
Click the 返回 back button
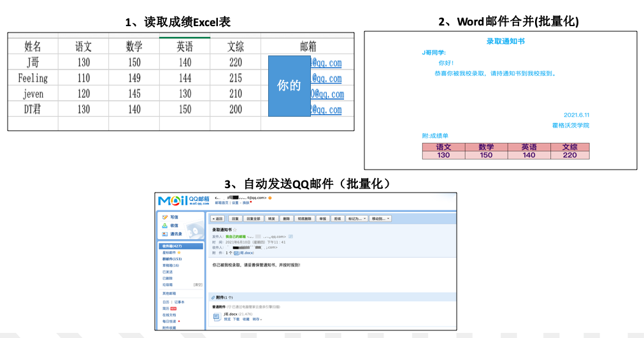(x=217, y=219)
